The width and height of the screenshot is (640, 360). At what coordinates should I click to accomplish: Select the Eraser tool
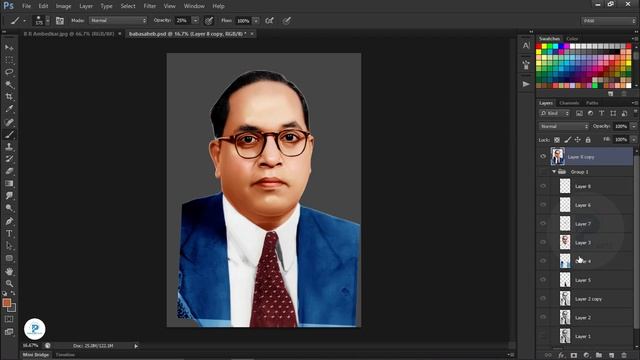tap(9, 171)
